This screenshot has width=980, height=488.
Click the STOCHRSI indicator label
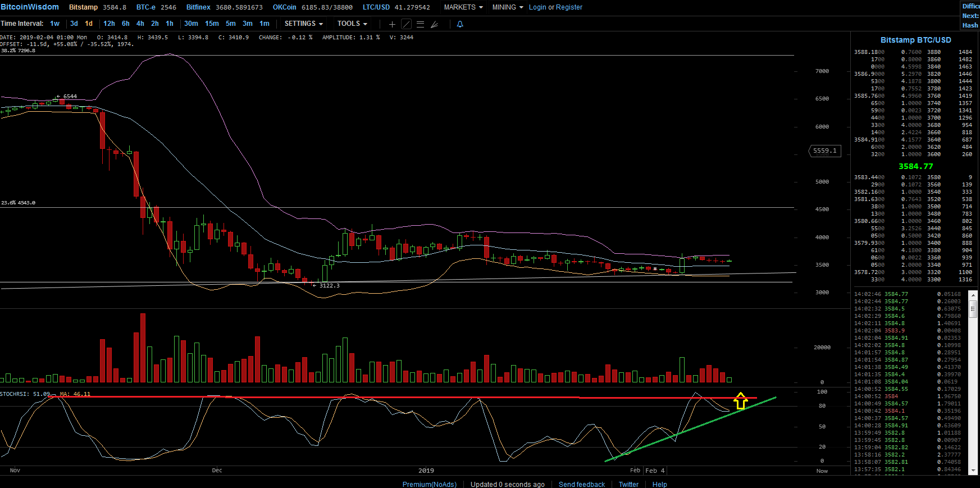coord(25,394)
